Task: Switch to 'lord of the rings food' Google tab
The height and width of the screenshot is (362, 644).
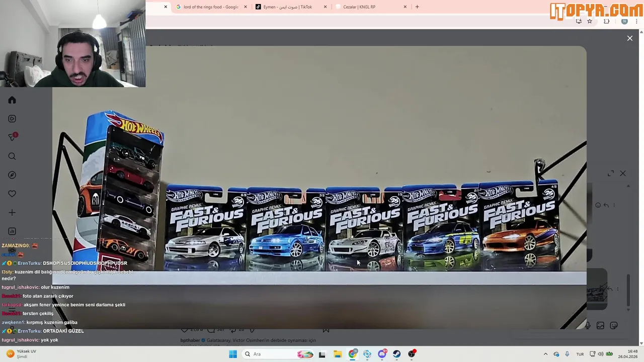Action: point(211,7)
